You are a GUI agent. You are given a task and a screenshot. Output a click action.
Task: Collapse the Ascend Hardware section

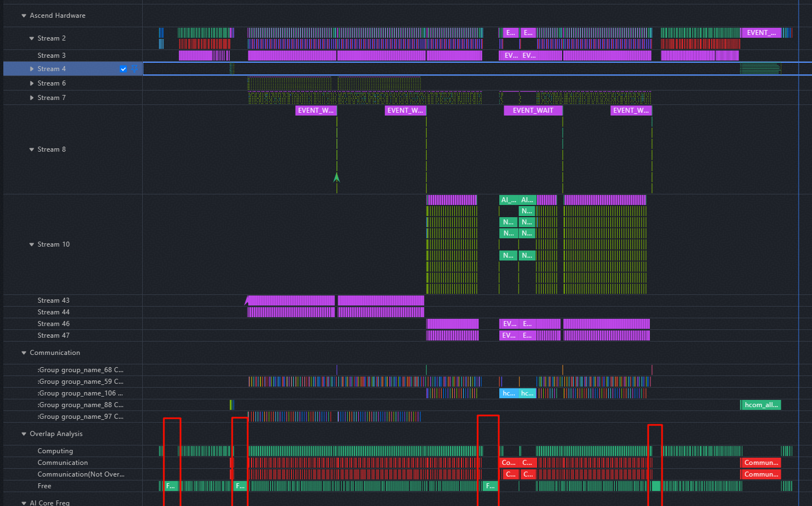tap(24, 16)
